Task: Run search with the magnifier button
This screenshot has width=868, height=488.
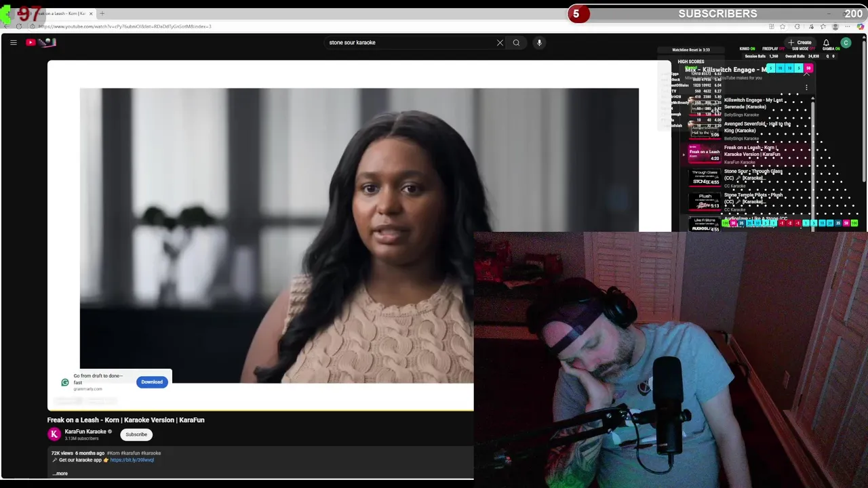Action: pyautogui.click(x=516, y=43)
